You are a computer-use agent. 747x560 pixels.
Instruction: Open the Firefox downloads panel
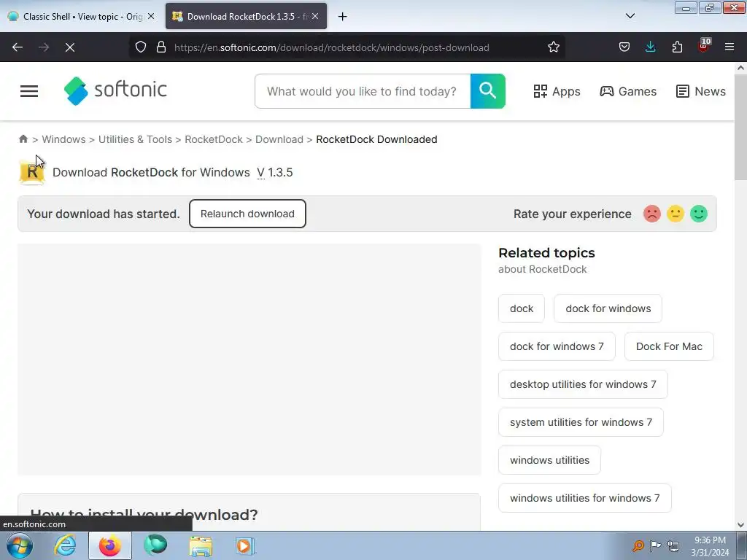tap(650, 47)
